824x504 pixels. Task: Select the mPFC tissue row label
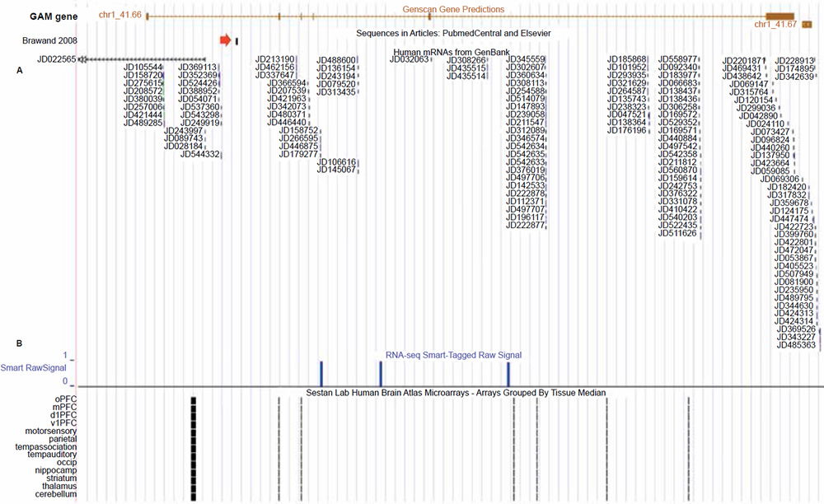pos(64,407)
